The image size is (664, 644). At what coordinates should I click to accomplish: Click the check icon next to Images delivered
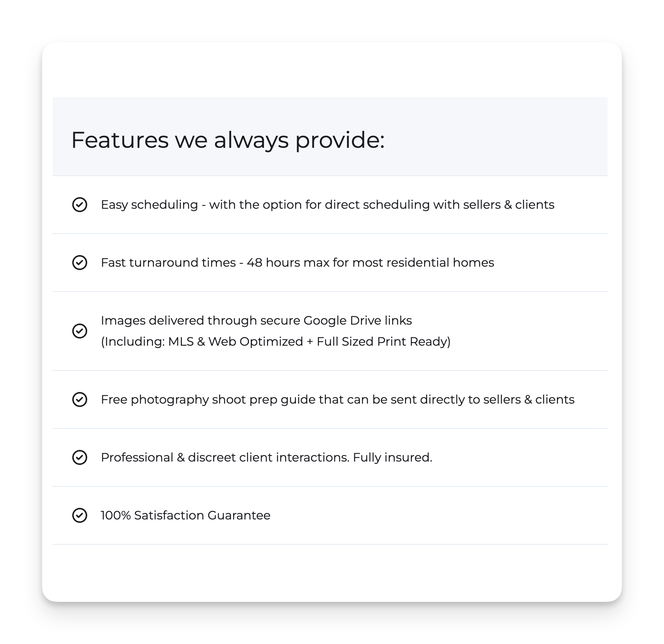(79, 331)
